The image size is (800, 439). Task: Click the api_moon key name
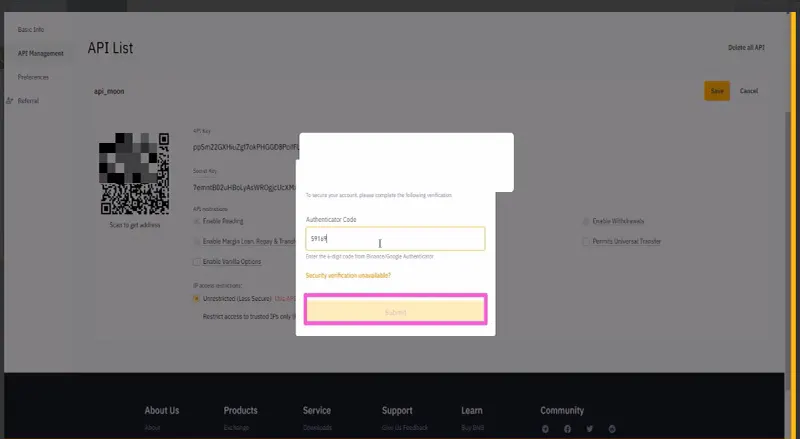coord(109,91)
